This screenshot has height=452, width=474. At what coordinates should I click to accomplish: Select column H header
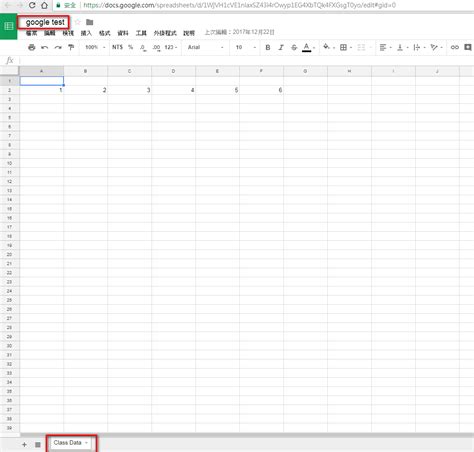349,71
